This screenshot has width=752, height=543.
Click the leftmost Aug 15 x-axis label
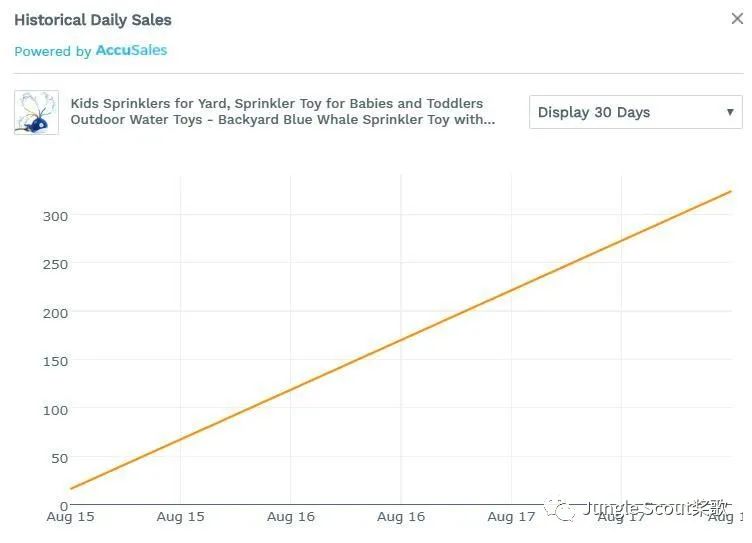70,517
